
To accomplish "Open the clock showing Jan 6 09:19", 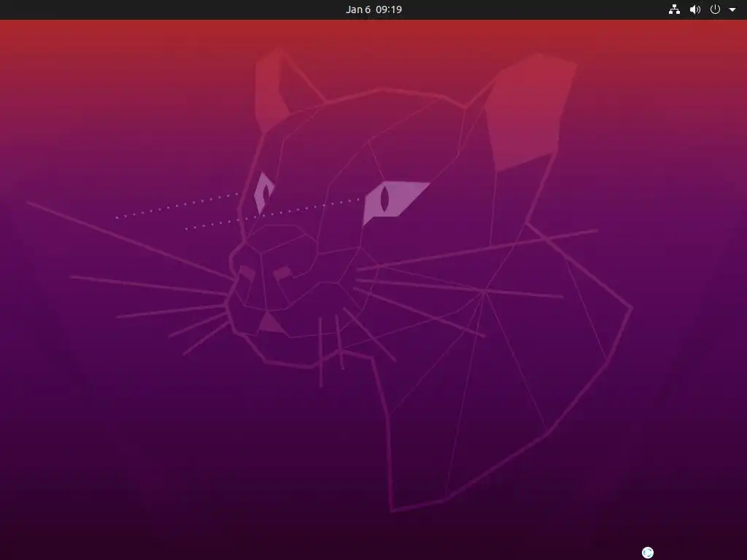I will click(x=373, y=9).
